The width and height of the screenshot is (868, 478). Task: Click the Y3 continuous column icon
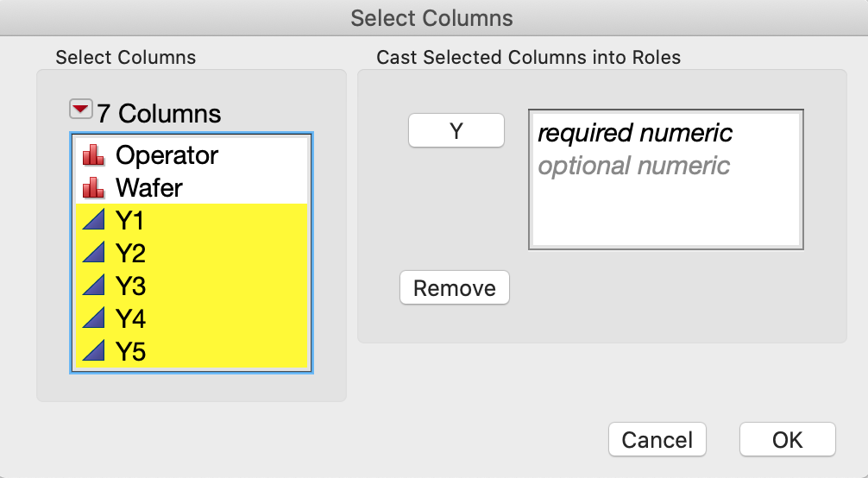pos(92,286)
